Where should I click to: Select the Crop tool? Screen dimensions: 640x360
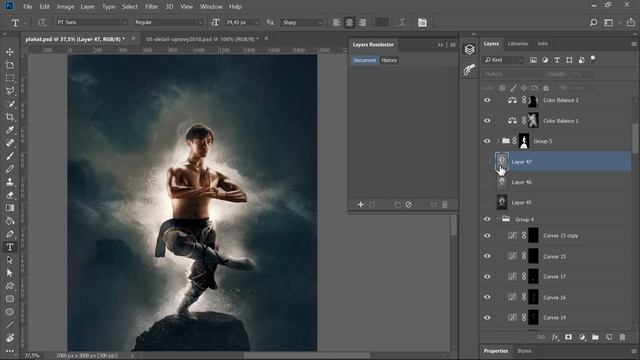[x=10, y=117]
